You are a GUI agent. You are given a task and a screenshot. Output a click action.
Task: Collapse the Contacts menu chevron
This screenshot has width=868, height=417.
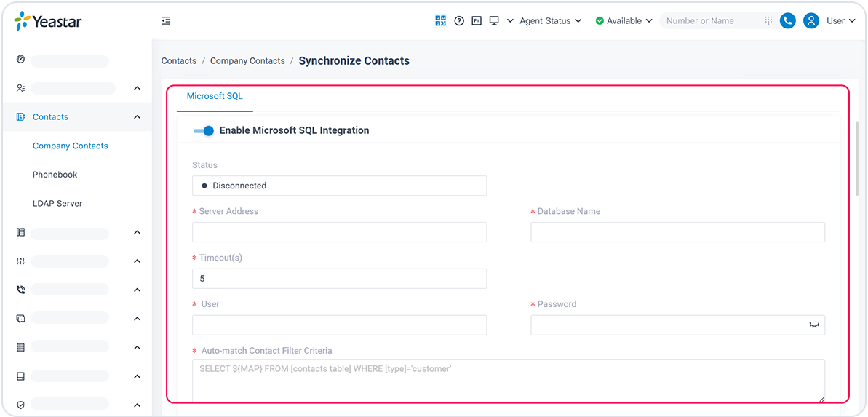138,117
